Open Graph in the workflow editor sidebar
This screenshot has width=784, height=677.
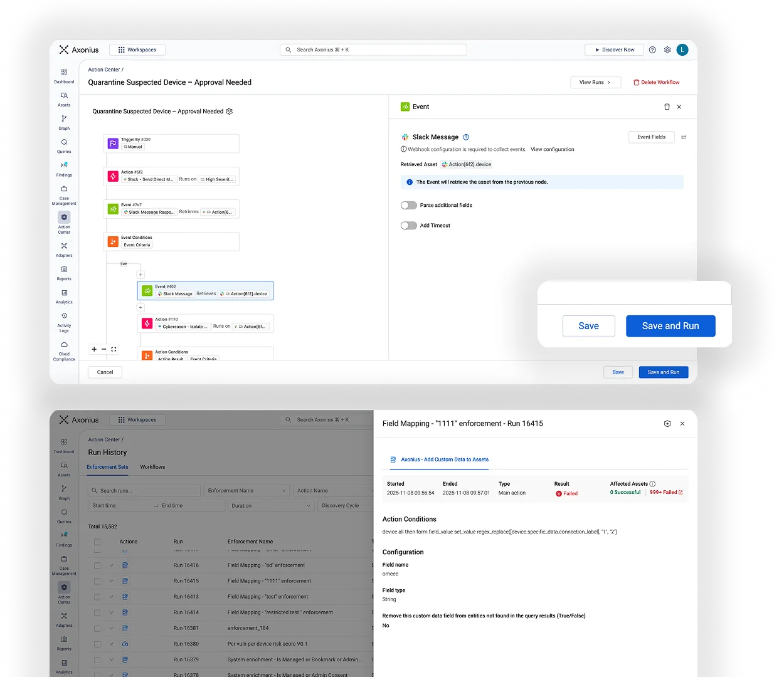click(64, 122)
